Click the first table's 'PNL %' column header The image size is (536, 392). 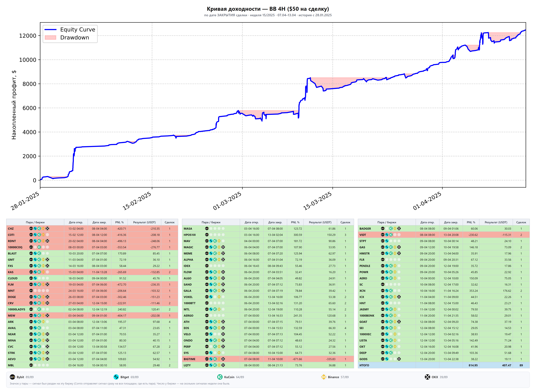[x=120, y=222]
